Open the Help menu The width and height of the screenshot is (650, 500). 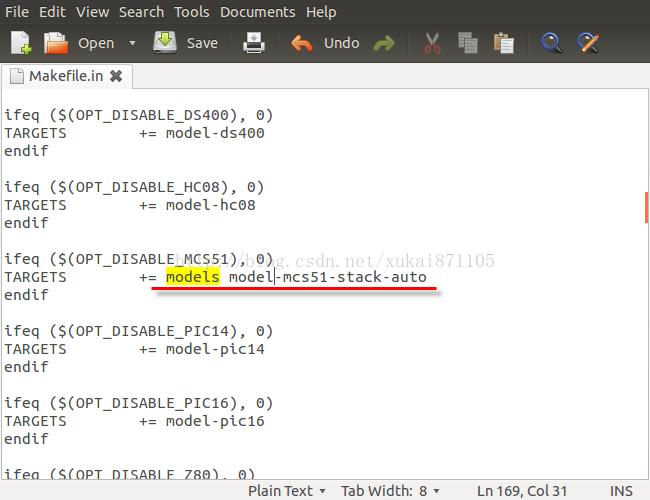321,12
